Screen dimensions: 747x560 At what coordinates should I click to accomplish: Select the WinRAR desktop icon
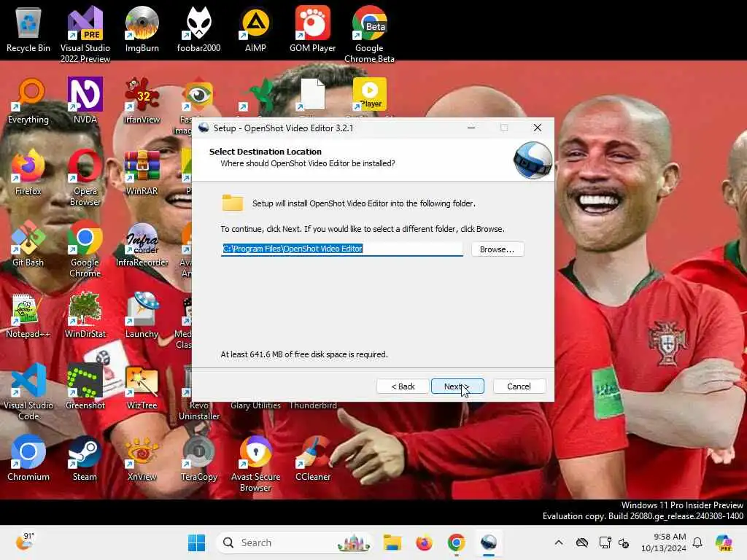(142, 172)
